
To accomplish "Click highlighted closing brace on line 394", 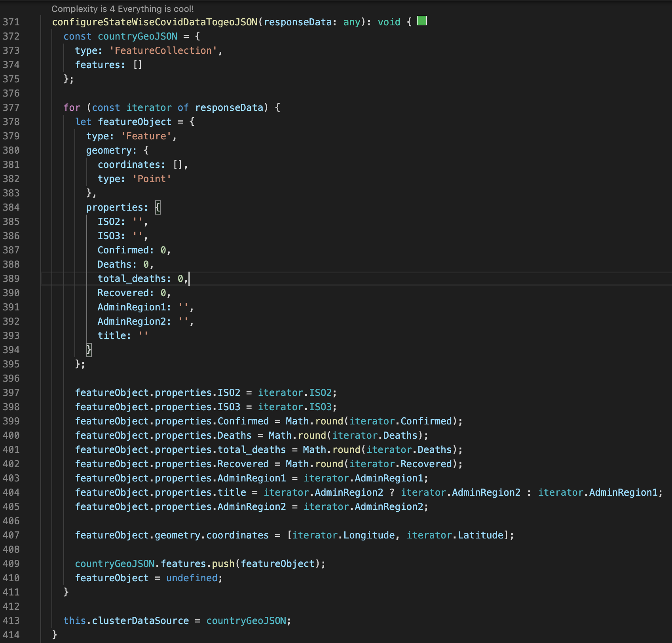I will [89, 350].
